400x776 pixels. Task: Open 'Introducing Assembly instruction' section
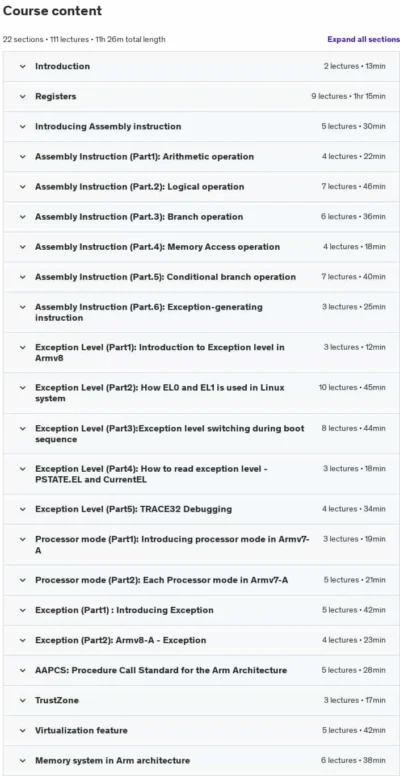[201, 127]
